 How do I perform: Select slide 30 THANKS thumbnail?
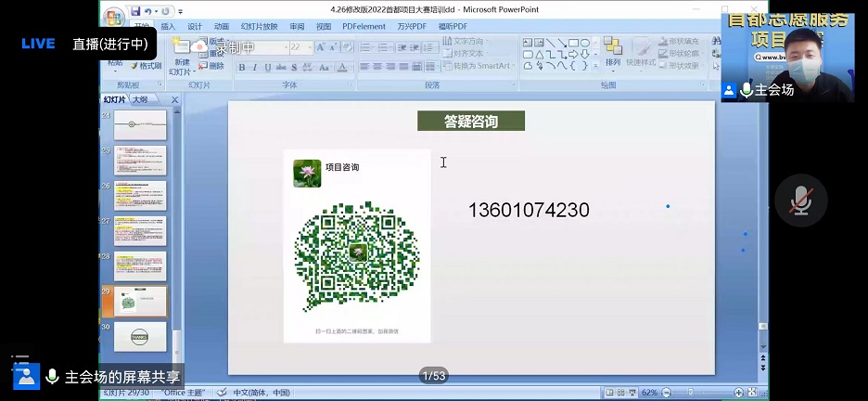point(140,337)
